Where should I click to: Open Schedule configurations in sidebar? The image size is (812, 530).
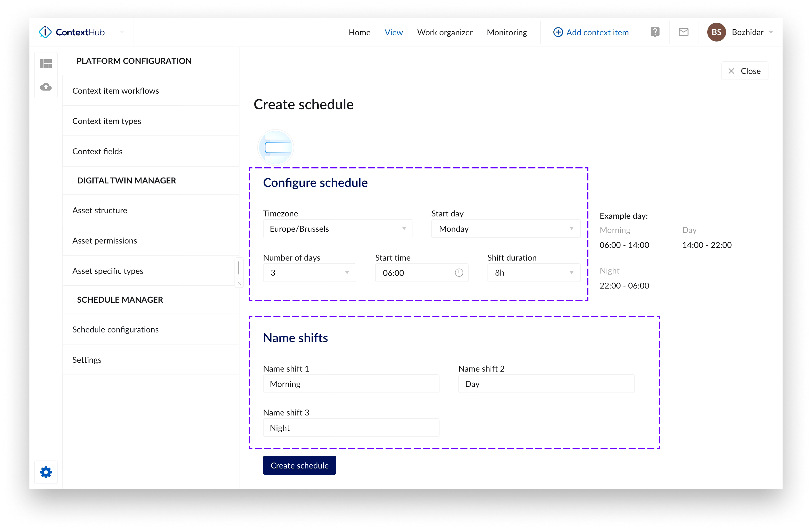[x=115, y=329]
